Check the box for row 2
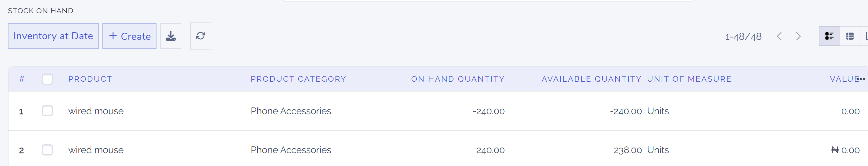 coord(47,150)
